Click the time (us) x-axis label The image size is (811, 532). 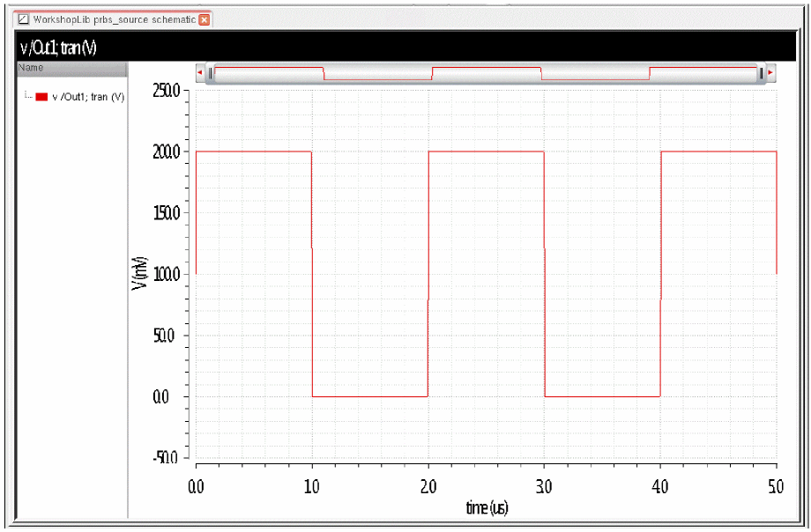click(487, 507)
